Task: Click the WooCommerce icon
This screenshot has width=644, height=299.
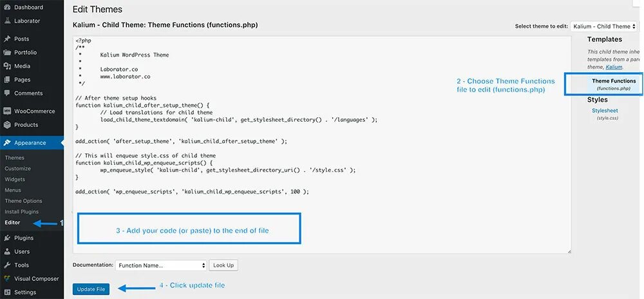Action: tap(7, 111)
